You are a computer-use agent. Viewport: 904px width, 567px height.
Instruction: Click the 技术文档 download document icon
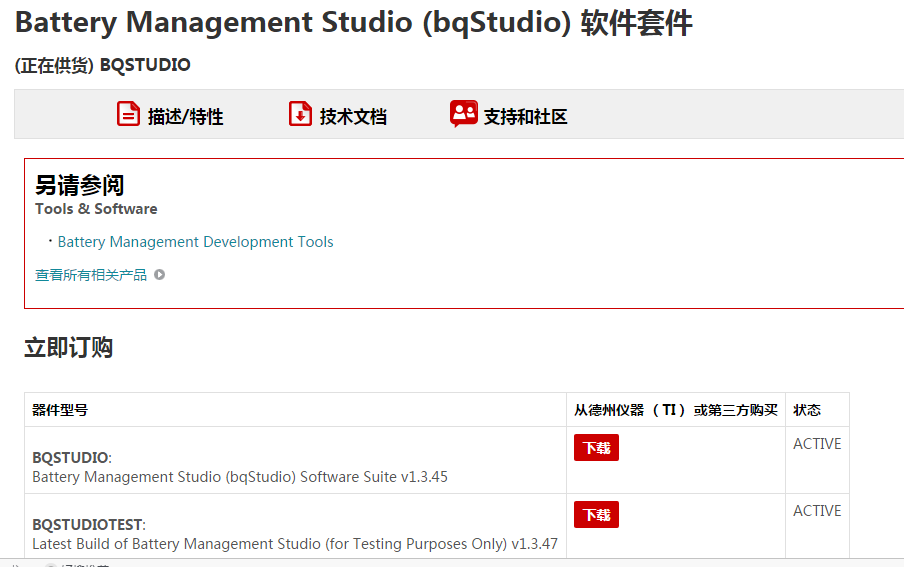[300, 114]
